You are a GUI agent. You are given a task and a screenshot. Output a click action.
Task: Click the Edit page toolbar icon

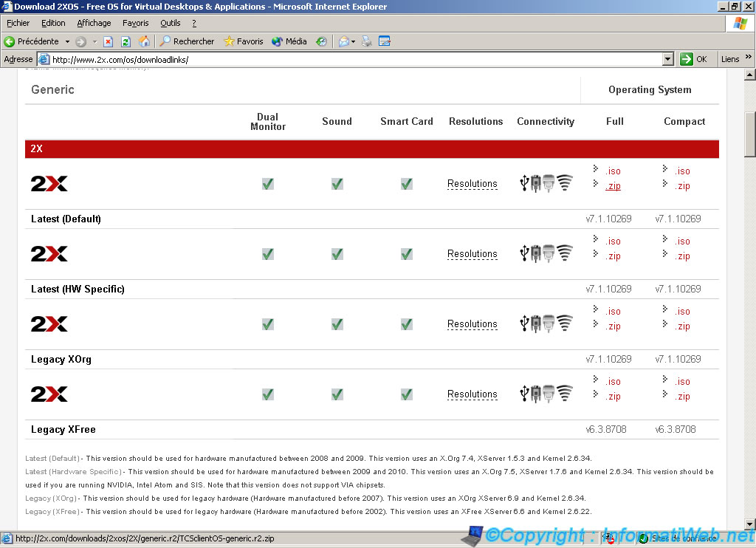coord(384,41)
